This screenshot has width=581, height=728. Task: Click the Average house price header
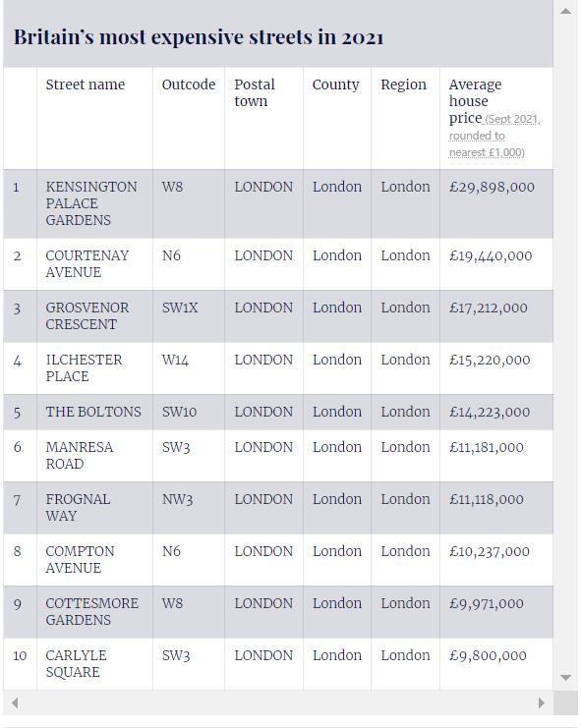pos(475,101)
